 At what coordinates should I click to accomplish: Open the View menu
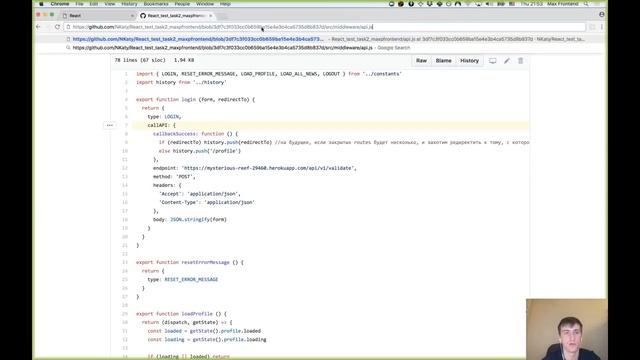pyautogui.click(x=109, y=4)
